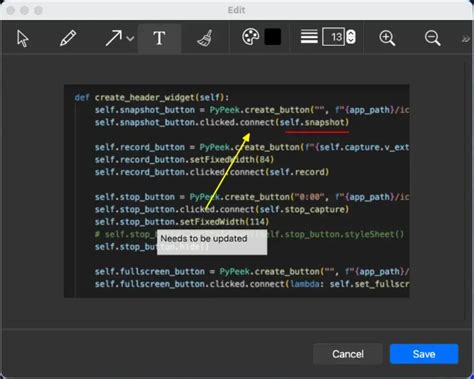Click the Save button
The image size is (474, 379).
(x=424, y=354)
